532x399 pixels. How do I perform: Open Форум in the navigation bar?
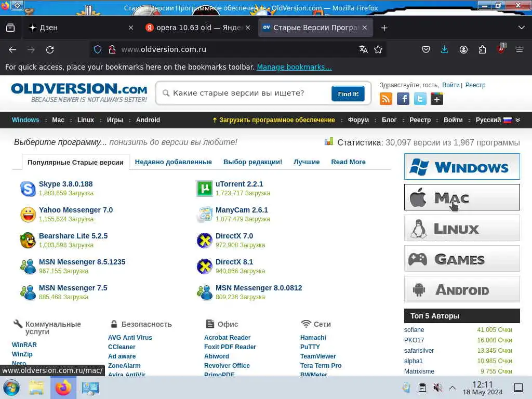[x=358, y=120]
